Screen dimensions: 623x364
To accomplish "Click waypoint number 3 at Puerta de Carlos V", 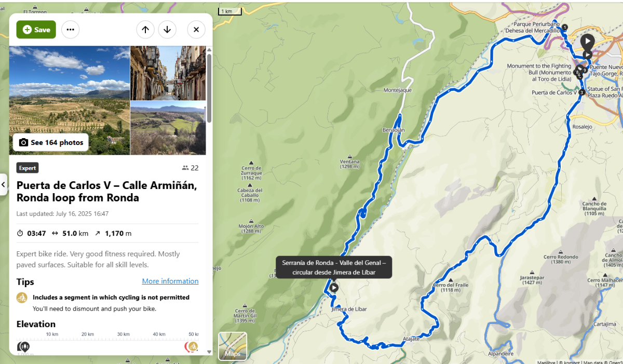I will tap(581, 92).
